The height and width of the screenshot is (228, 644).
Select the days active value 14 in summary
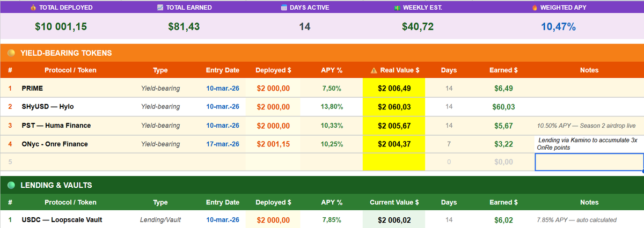coord(305,26)
